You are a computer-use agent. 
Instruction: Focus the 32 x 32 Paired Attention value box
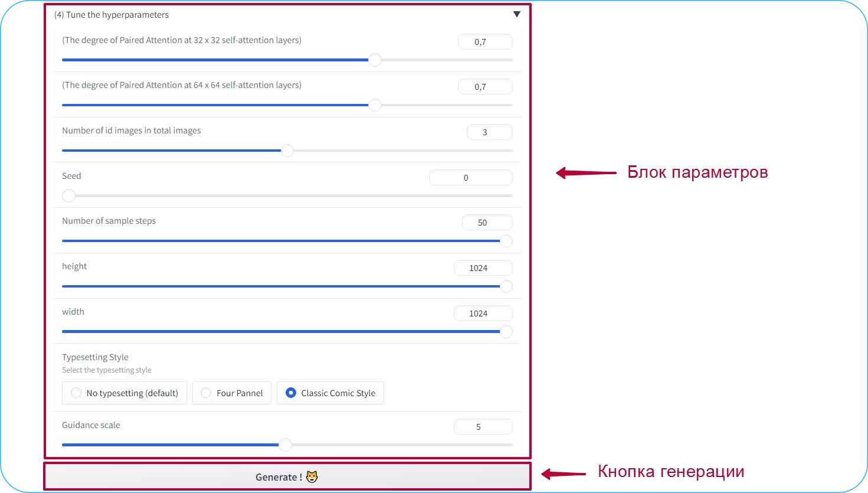pos(485,41)
